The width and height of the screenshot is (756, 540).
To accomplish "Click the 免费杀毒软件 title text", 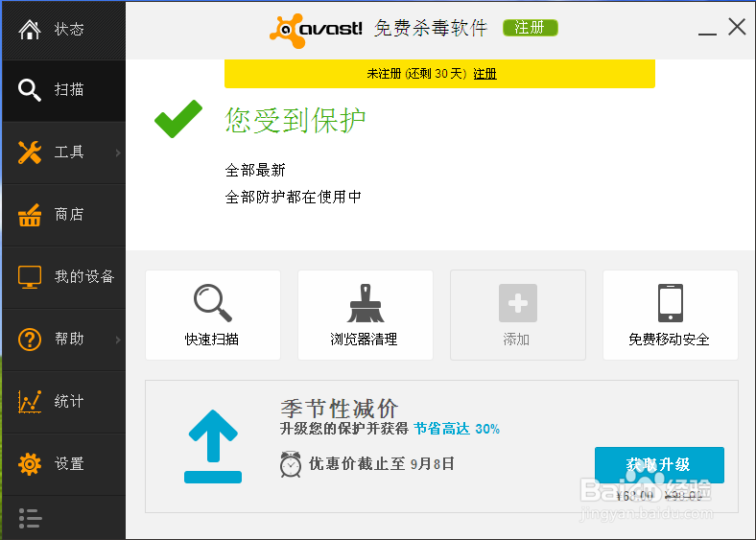I will point(431,28).
